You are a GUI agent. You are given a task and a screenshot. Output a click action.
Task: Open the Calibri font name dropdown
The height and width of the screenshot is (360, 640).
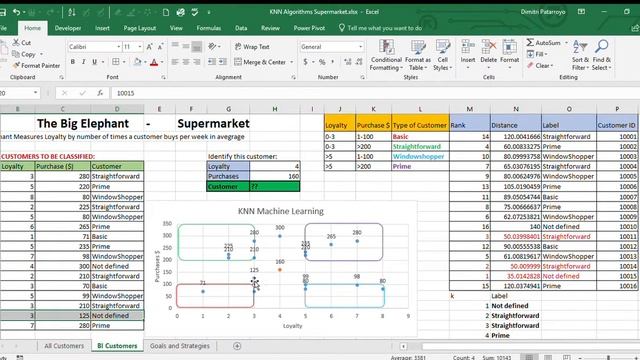pyautogui.click(x=118, y=47)
